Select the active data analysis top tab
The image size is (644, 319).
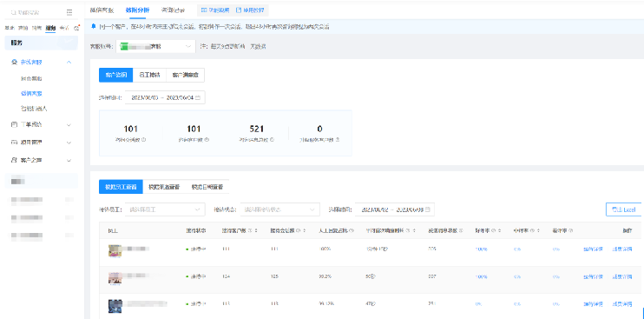click(x=138, y=10)
